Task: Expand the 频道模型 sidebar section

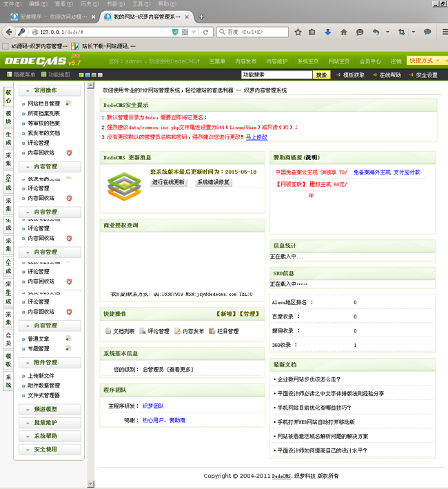Action: (x=45, y=409)
